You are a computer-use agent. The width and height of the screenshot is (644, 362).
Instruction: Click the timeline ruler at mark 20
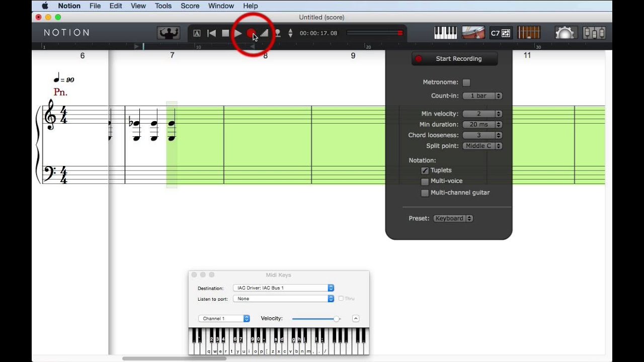point(368,47)
